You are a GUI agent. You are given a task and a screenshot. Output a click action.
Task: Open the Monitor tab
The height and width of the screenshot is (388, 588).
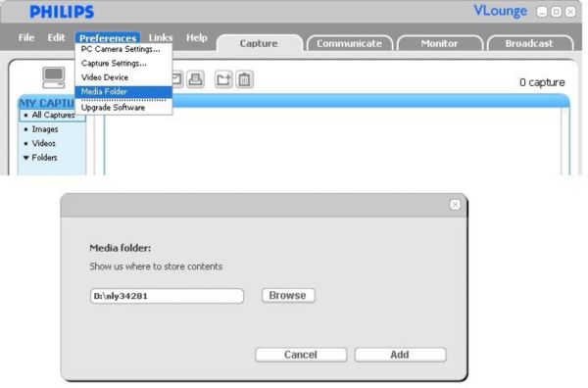point(439,43)
